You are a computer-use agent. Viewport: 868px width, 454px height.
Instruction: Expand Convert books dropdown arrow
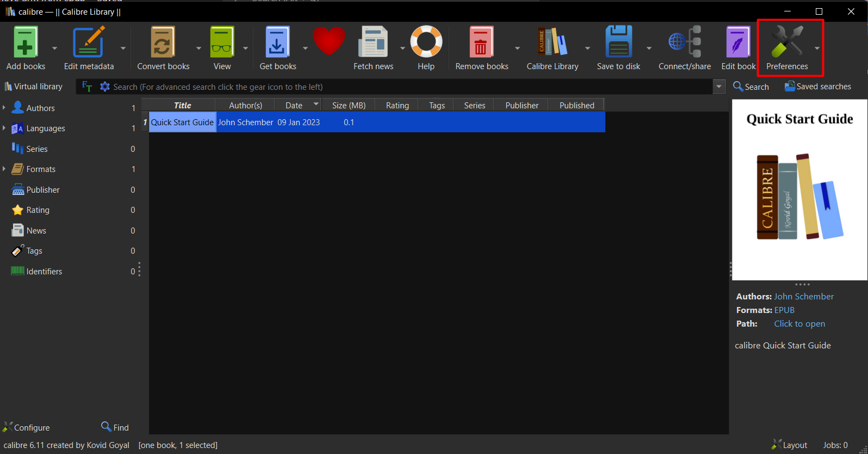(199, 48)
